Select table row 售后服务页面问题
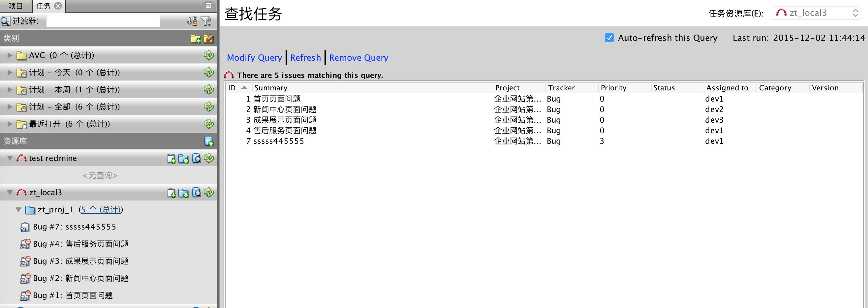The image size is (868, 308). [544, 130]
